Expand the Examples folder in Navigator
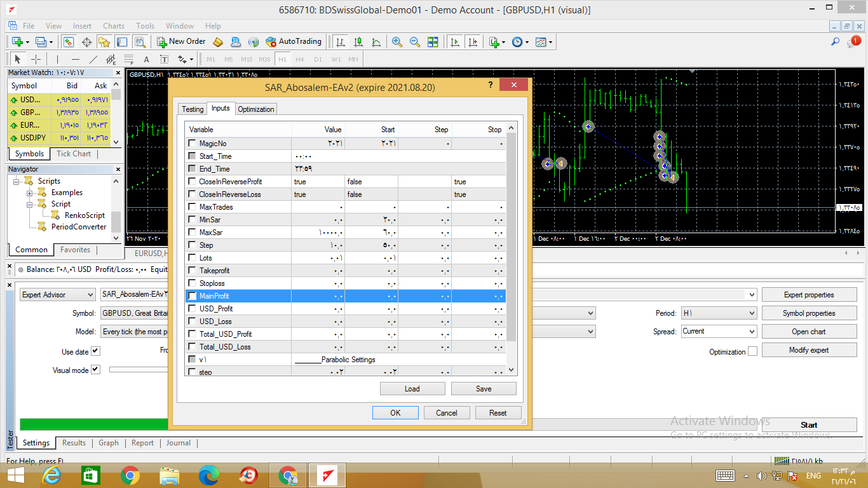The image size is (868, 488). [29, 193]
